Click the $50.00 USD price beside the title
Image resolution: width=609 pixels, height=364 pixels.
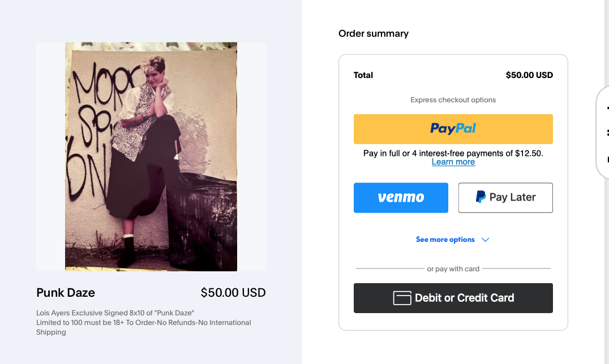point(233,293)
